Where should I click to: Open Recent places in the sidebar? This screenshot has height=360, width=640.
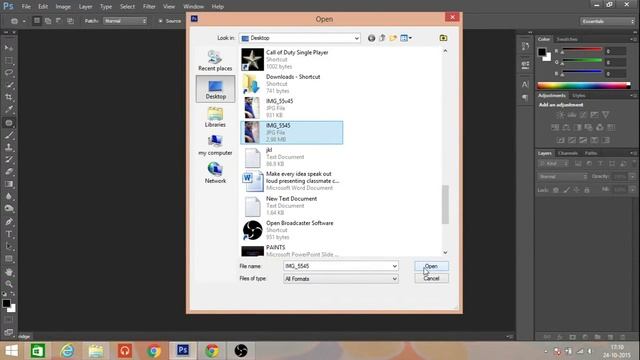coord(215,60)
